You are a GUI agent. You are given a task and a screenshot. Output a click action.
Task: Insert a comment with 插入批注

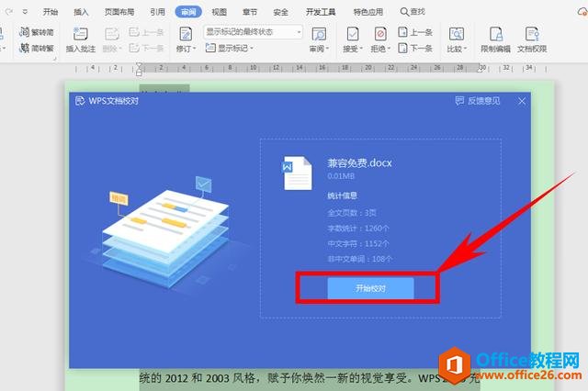point(81,39)
